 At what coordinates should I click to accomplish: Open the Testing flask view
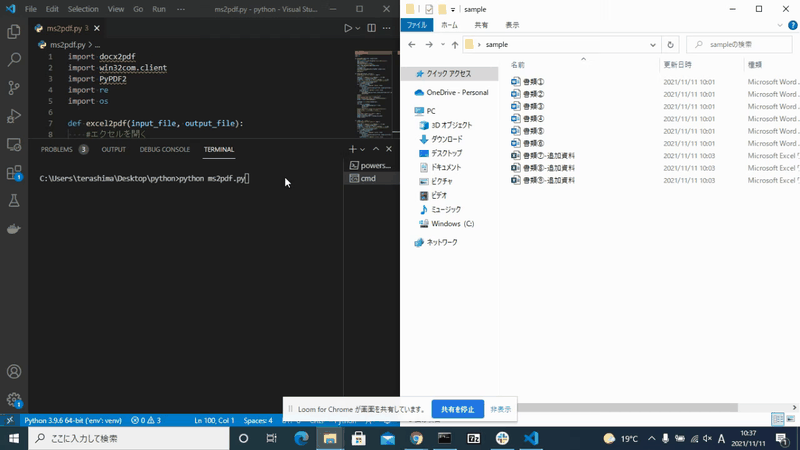click(x=14, y=201)
